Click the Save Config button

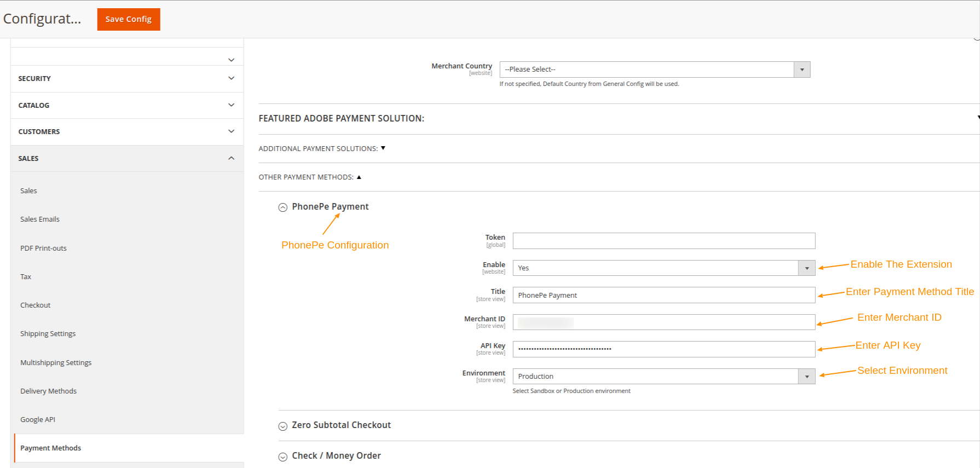(x=129, y=19)
